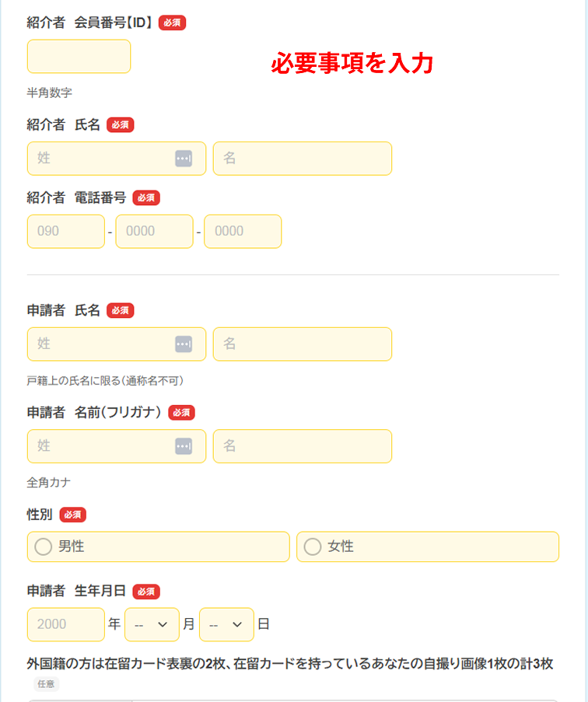Open the birth day dropdown
The height and width of the screenshot is (702, 588).
pos(226,624)
